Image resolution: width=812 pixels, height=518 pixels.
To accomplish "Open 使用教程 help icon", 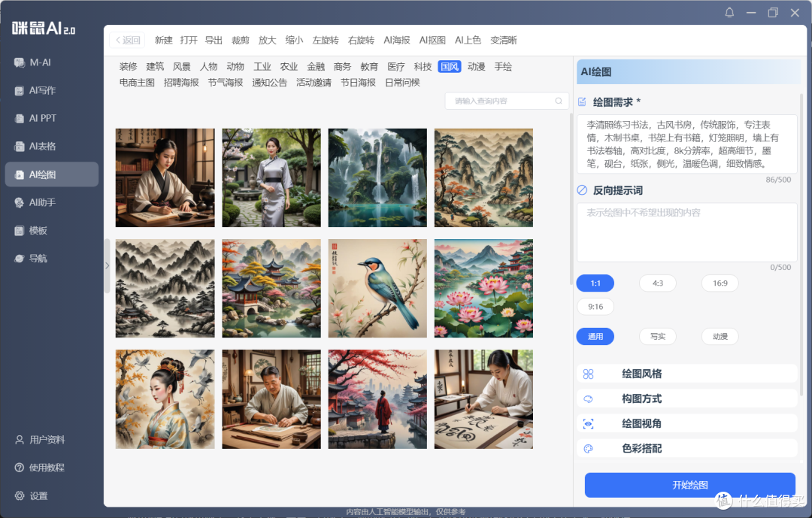I will [19, 468].
